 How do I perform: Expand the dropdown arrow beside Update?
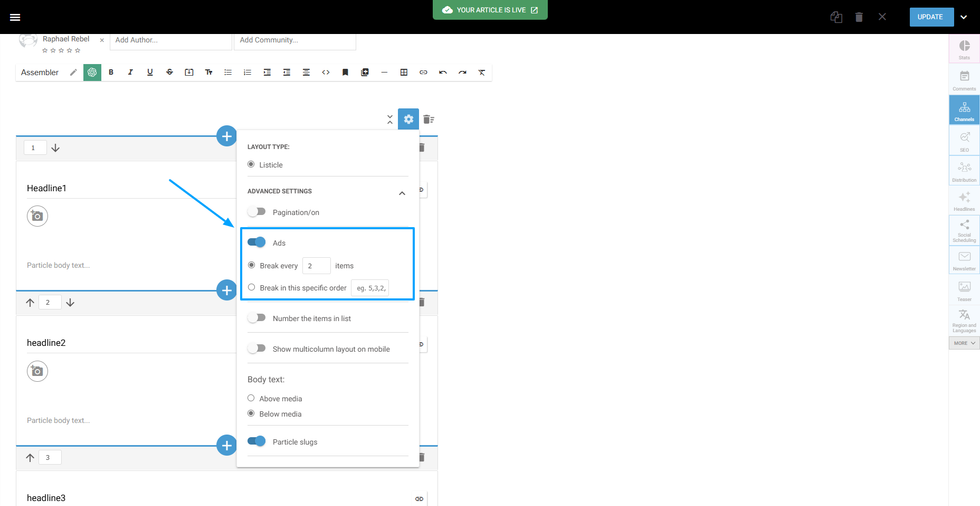(964, 17)
